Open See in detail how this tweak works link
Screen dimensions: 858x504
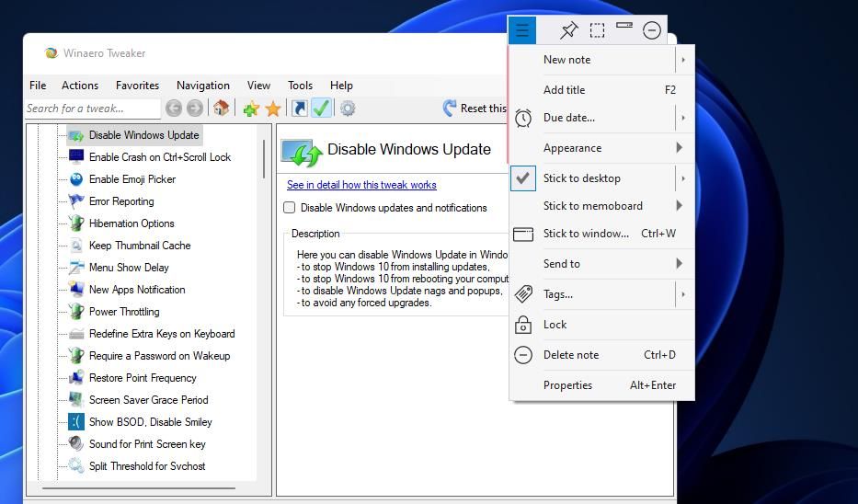click(361, 185)
